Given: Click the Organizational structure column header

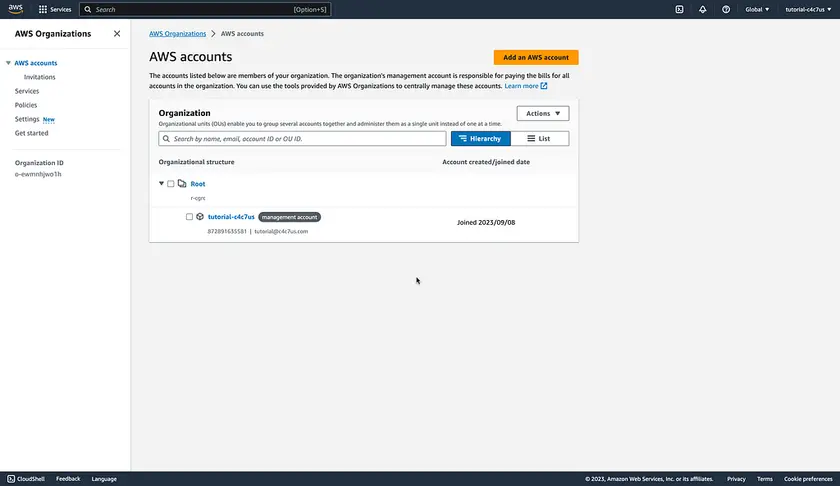Looking at the screenshot, I should 196,162.
